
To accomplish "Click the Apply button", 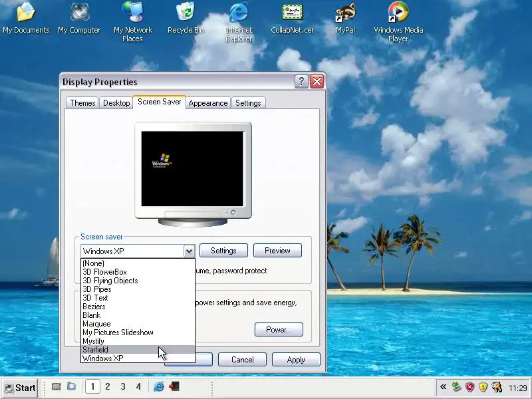I will [296, 360].
